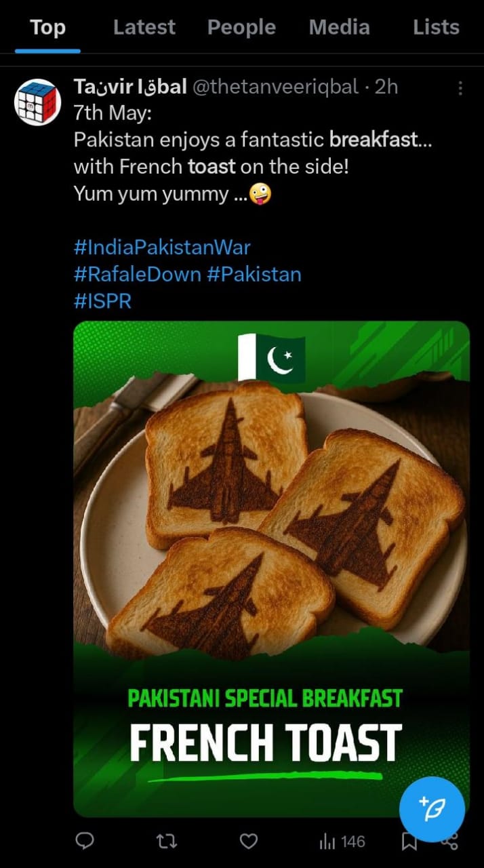484x868 pixels.
Task: View tweet analytics showing 146 views
Action: pos(342,842)
